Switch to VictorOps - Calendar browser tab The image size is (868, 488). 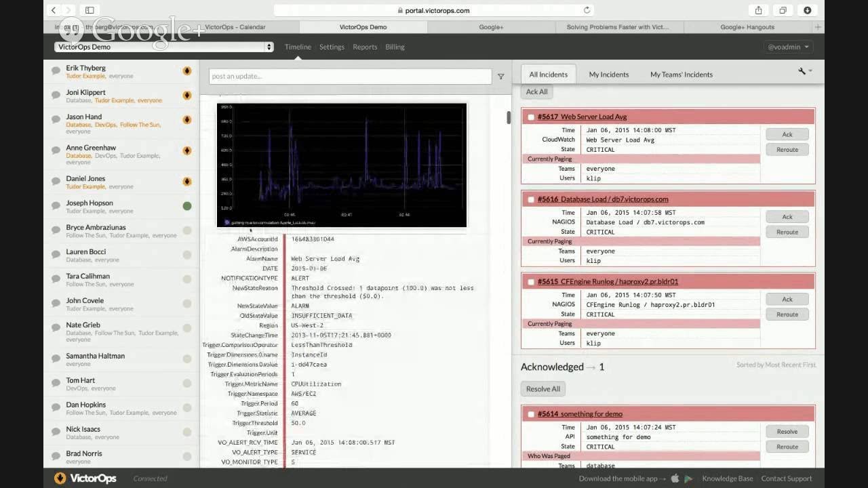(x=234, y=27)
